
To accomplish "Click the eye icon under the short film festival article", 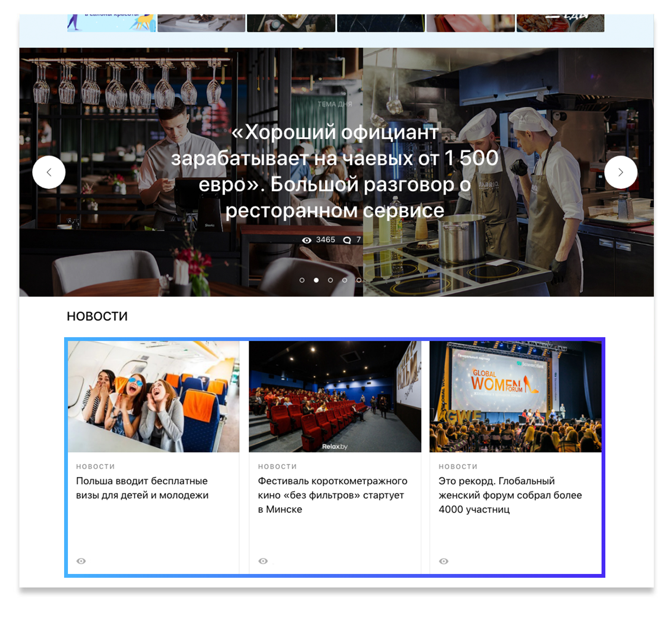I will coord(263,561).
